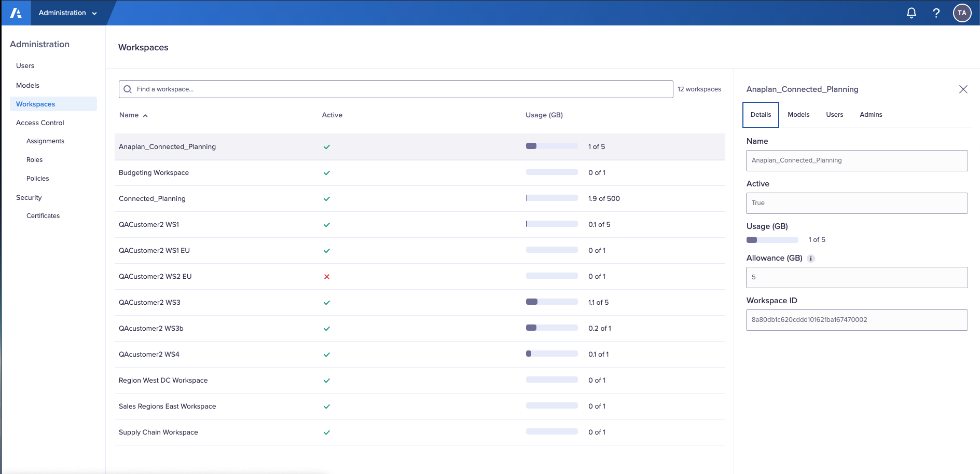
Task: Click the Name column sort arrow
Action: [x=145, y=116]
